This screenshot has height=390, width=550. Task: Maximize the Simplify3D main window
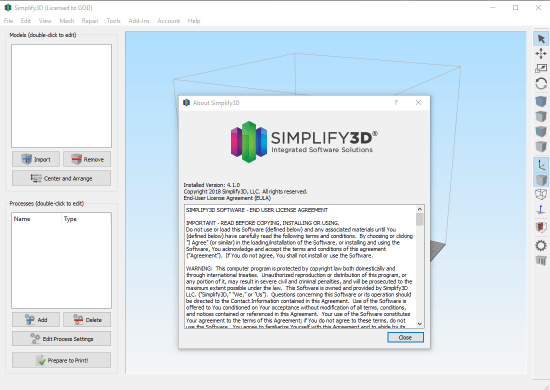[515, 7]
